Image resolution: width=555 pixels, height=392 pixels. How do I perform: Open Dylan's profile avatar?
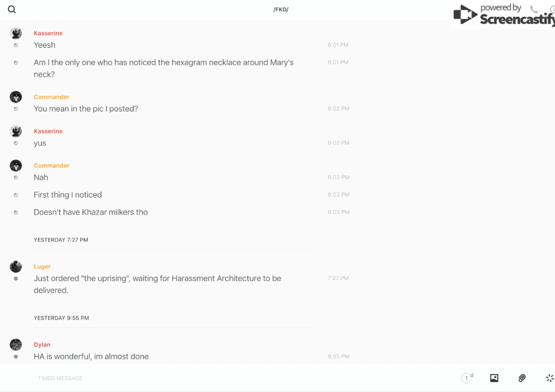point(16,344)
